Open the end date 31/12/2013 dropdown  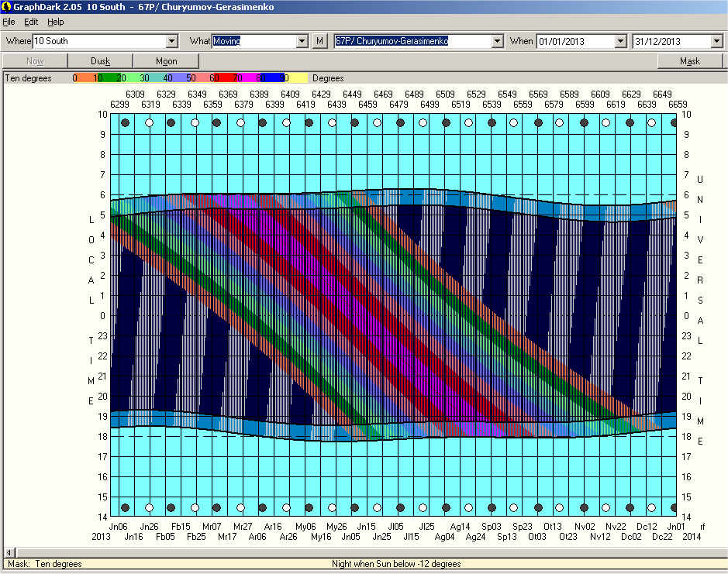[716, 41]
